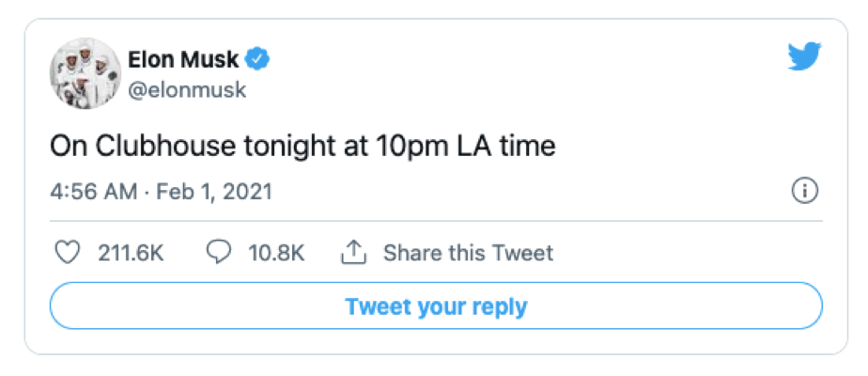This screenshot has width=868, height=376.
Task: Click the divider line above the like count
Action: tap(436, 222)
